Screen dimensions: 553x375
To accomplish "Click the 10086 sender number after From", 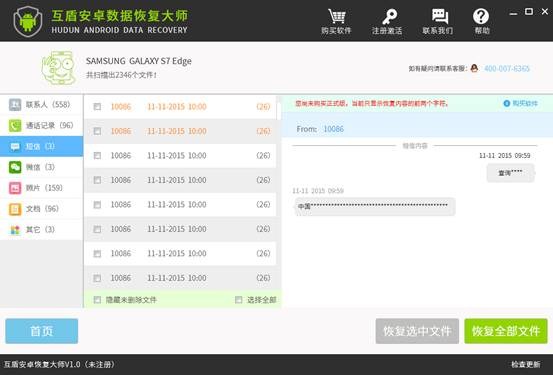I will coord(334,129).
